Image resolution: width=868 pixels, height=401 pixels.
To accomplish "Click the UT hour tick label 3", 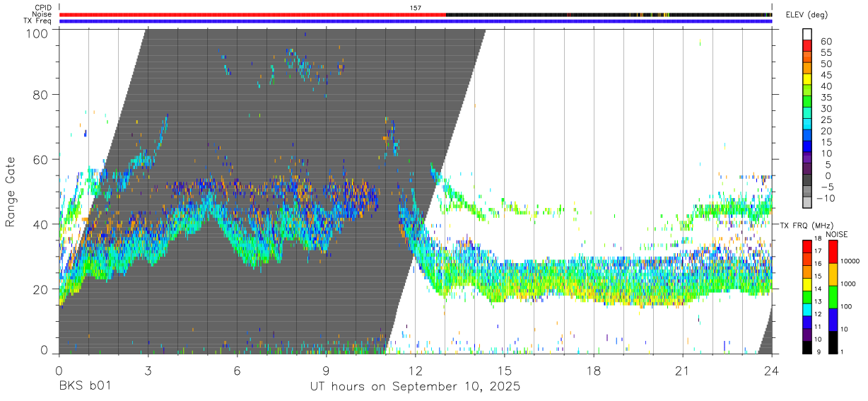I will 148,370.
